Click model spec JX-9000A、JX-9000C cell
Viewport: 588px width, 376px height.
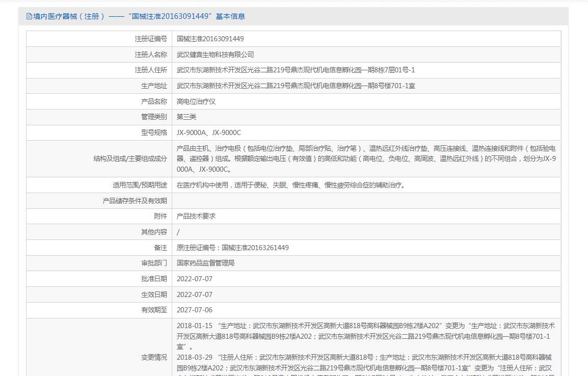[x=209, y=133]
